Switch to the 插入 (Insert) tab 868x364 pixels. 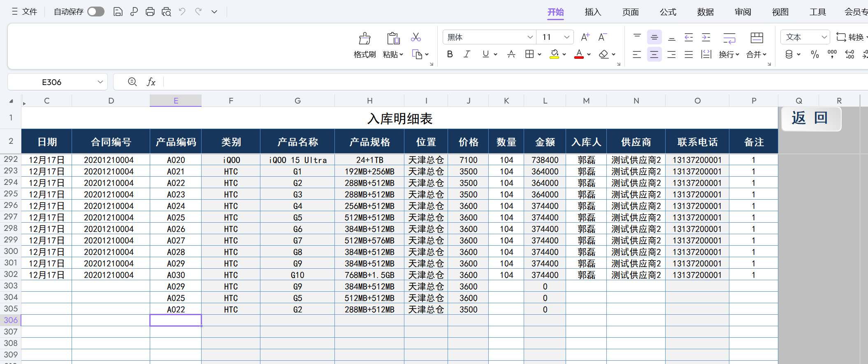tap(593, 12)
